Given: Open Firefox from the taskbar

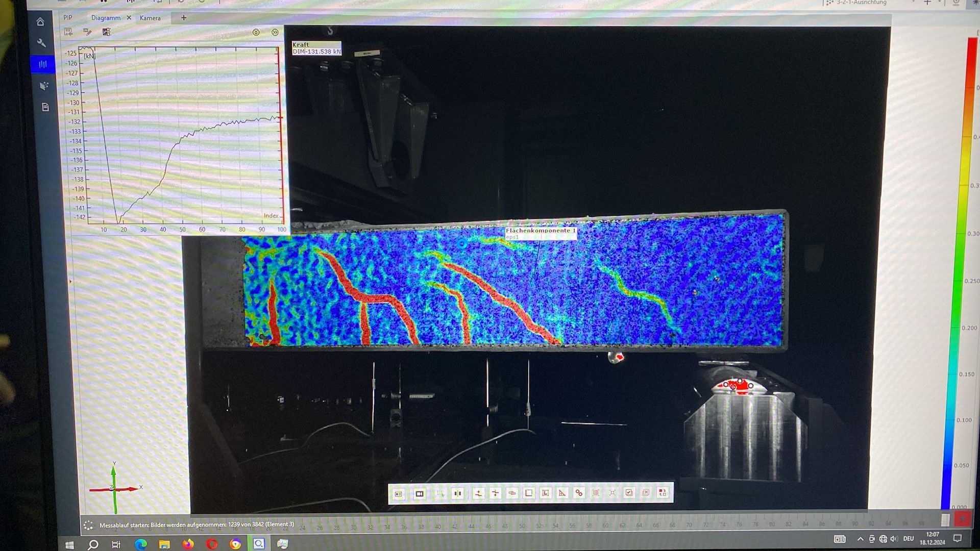Looking at the screenshot, I should [188, 544].
